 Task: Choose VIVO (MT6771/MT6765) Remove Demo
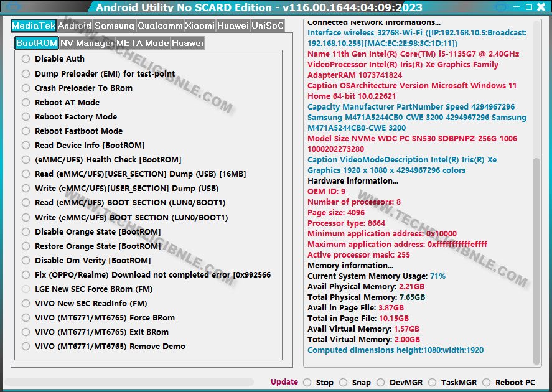[26, 346]
